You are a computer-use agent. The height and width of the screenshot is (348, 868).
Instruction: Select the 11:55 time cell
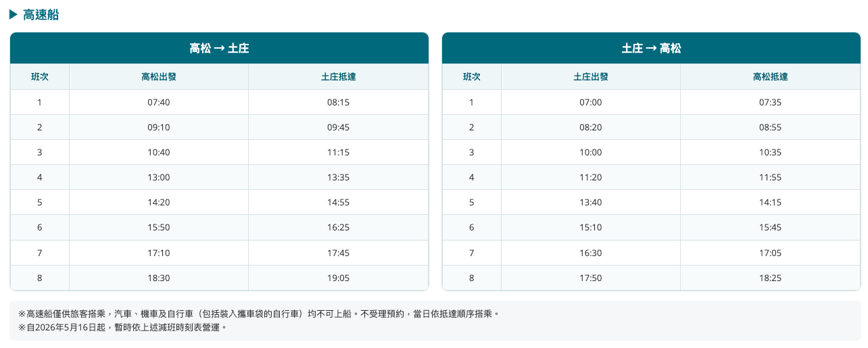(770, 177)
